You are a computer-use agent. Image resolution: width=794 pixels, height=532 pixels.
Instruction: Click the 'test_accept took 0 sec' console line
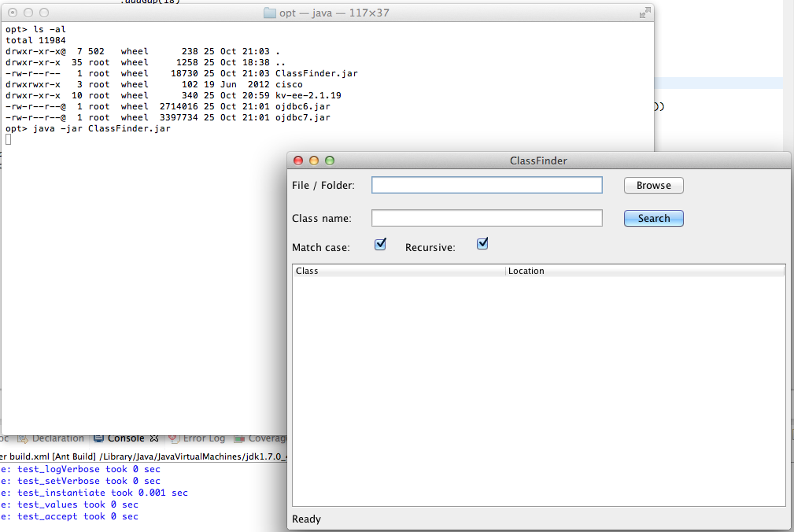point(77,516)
